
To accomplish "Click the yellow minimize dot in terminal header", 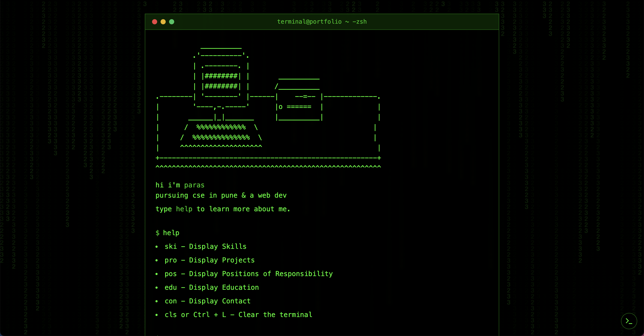I will pyautogui.click(x=163, y=22).
